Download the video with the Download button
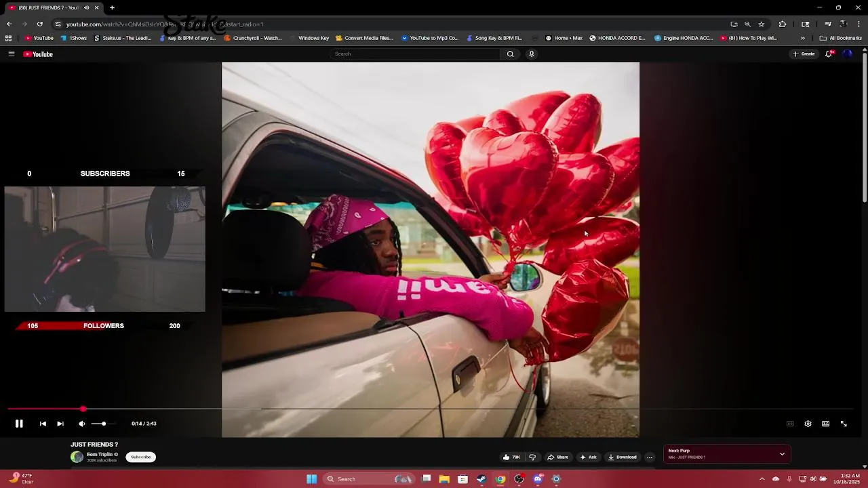The image size is (868, 488). pos(623,457)
